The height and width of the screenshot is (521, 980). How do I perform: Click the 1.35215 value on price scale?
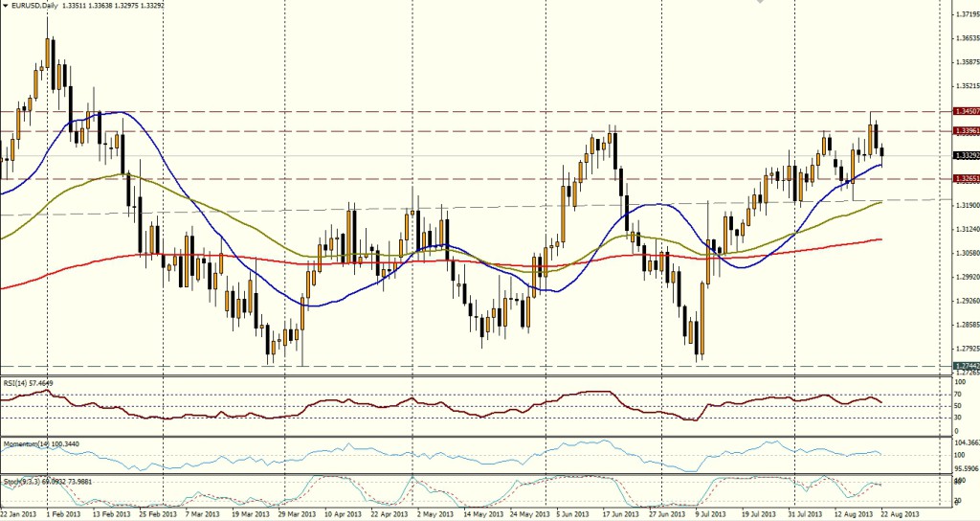(965, 86)
